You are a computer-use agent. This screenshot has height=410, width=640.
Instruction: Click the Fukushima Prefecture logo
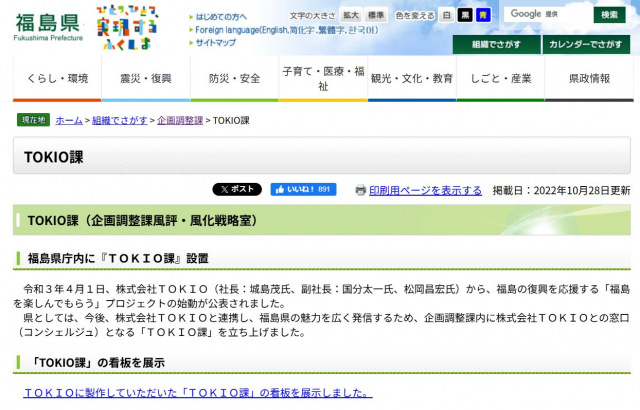pos(48,26)
